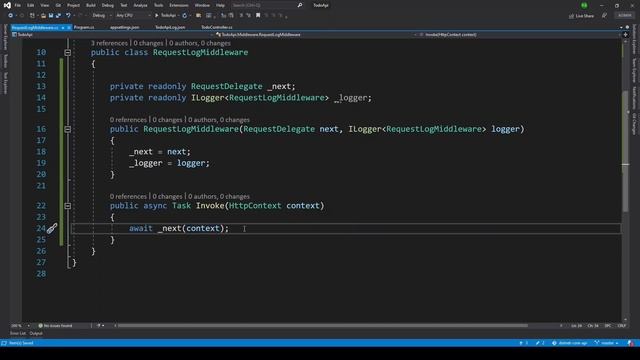Switch to the appsettings.json tab
The width and height of the screenshot is (640, 360).
tap(124, 27)
